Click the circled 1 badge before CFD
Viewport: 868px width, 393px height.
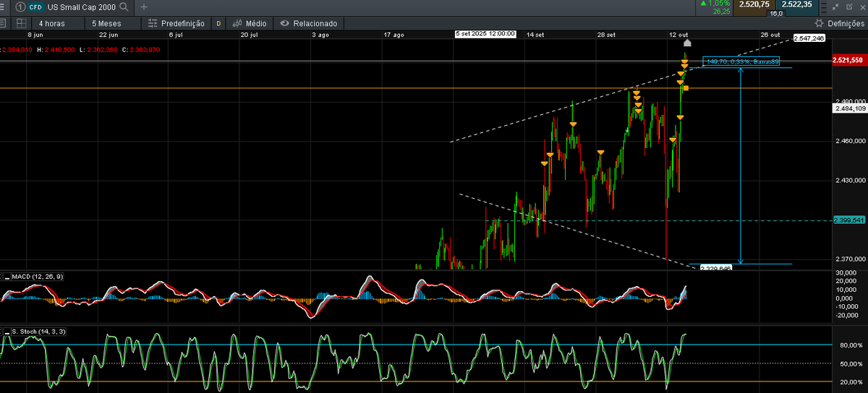click(x=20, y=7)
